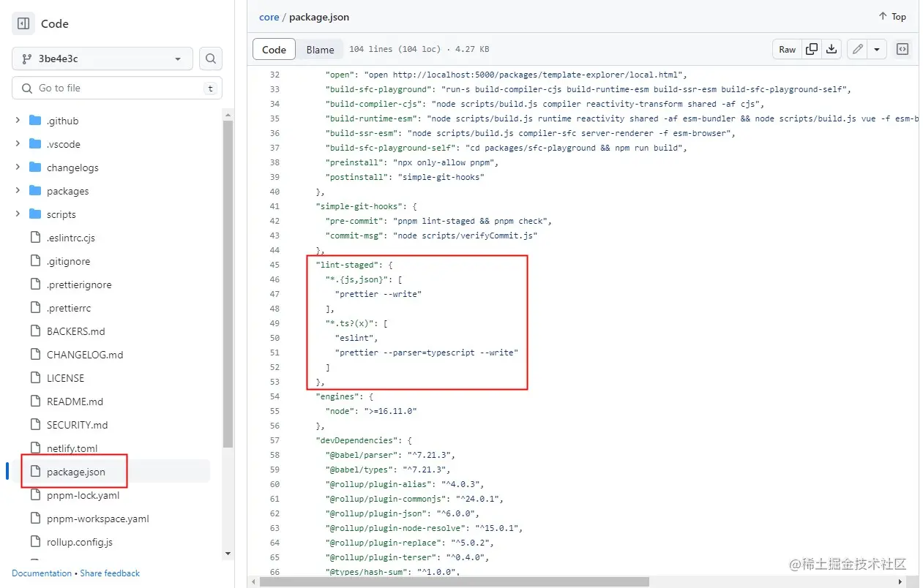Open pnpm-workspace.yaml file

click(x=98, y=519)
